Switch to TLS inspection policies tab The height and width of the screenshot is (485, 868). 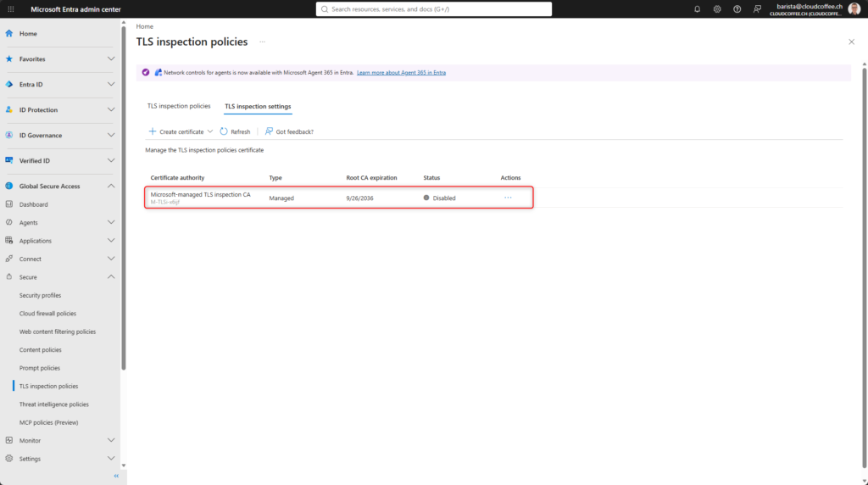[179, 106]
